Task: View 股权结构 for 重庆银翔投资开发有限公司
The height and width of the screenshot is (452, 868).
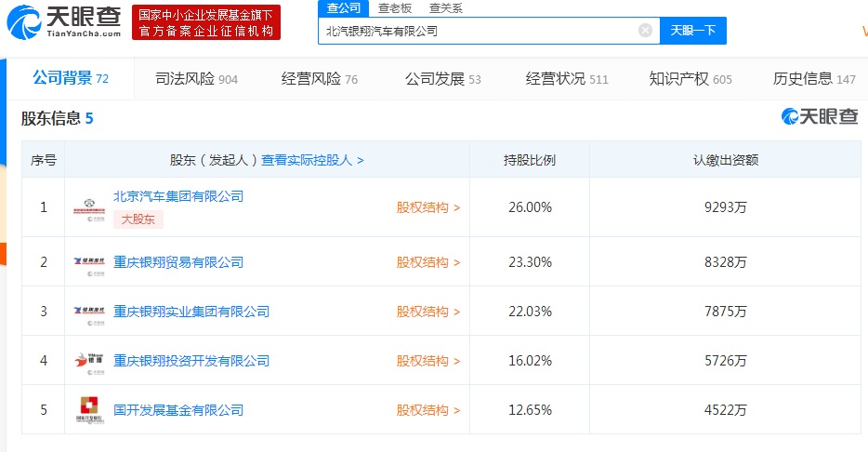Action: pyautogui.click(x=427, y=361)
